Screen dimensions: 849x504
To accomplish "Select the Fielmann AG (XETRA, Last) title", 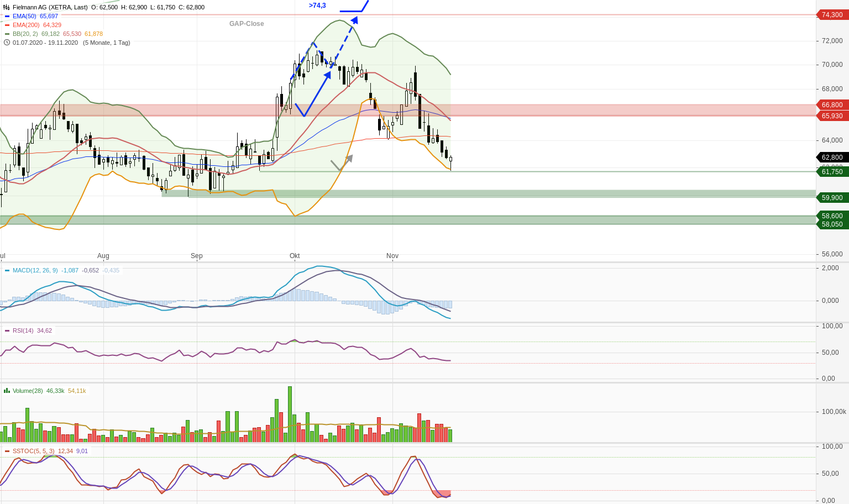I will (x=50, y=7).
